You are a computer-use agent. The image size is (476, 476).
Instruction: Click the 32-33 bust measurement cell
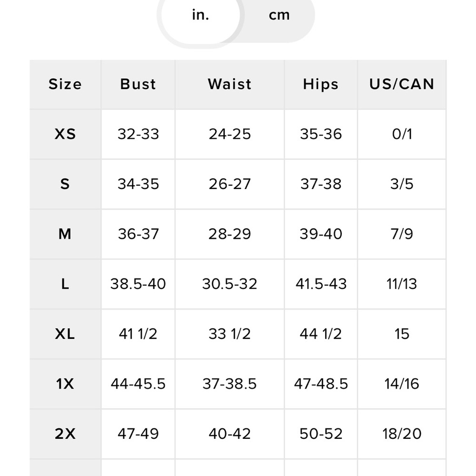pos(138,134)
